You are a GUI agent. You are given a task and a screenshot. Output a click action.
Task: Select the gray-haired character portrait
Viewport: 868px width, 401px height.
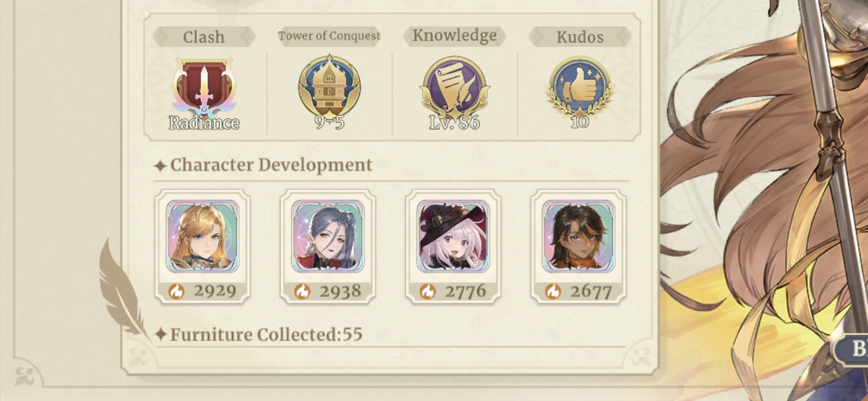[328, 236]
